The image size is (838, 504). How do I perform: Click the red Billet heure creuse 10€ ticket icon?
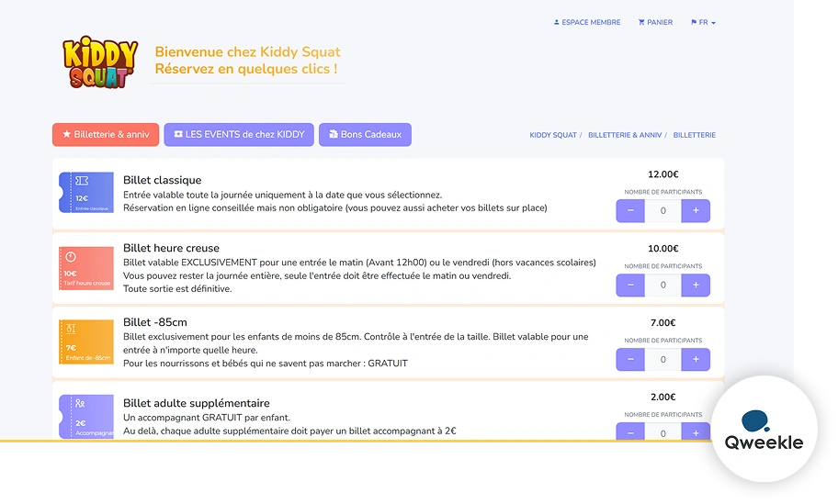point(86,267)
